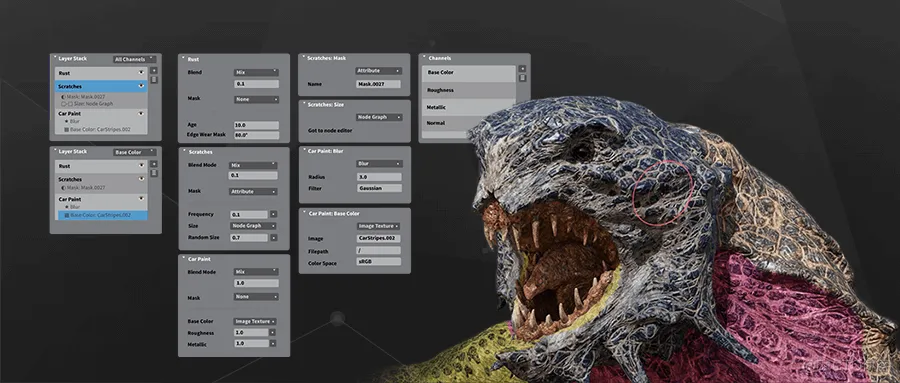The width and height of the screenshot is (900, 383).
Task: Toggle Scratches visibility in Base Color stack
Action: (x=141, y=179)
